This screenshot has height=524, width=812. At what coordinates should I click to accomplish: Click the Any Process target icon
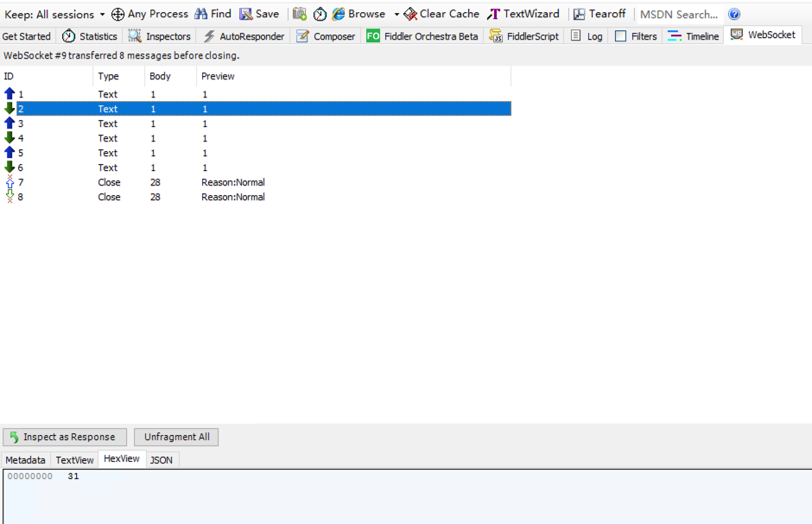click(117, 14)
